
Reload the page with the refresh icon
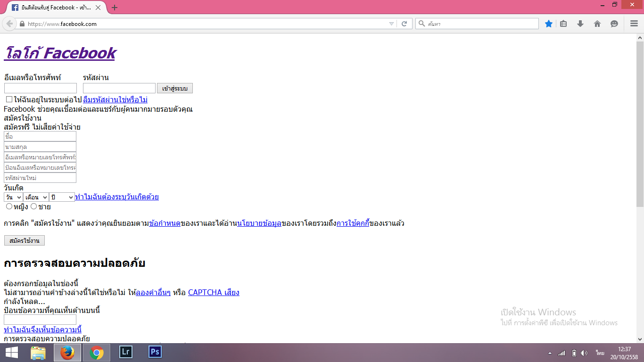[404, 24]
